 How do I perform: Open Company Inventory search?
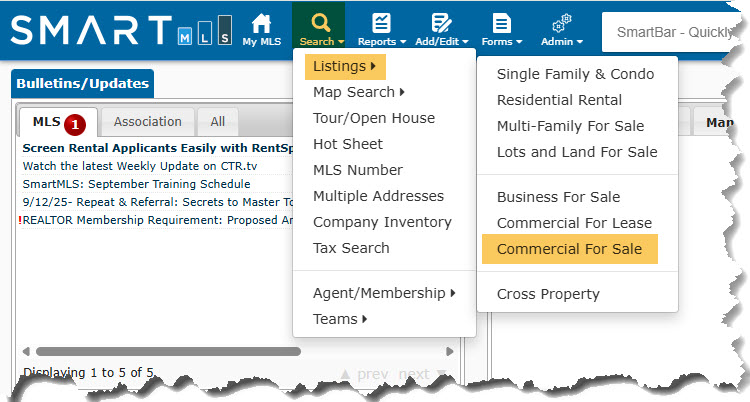(x=382, y=222)
